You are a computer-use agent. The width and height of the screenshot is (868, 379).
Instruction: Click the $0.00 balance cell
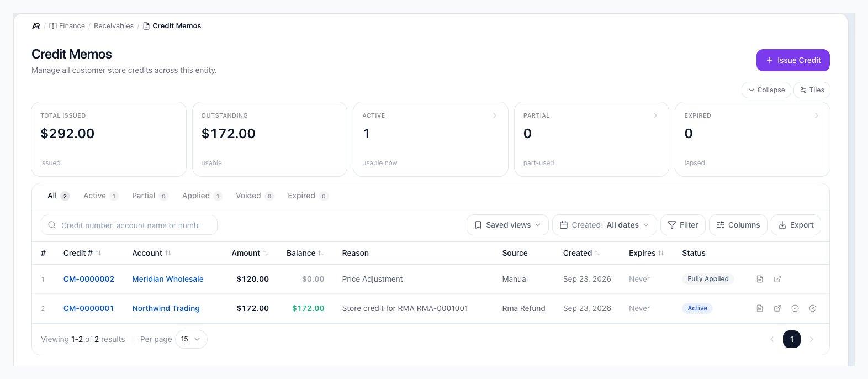[313, 279]
